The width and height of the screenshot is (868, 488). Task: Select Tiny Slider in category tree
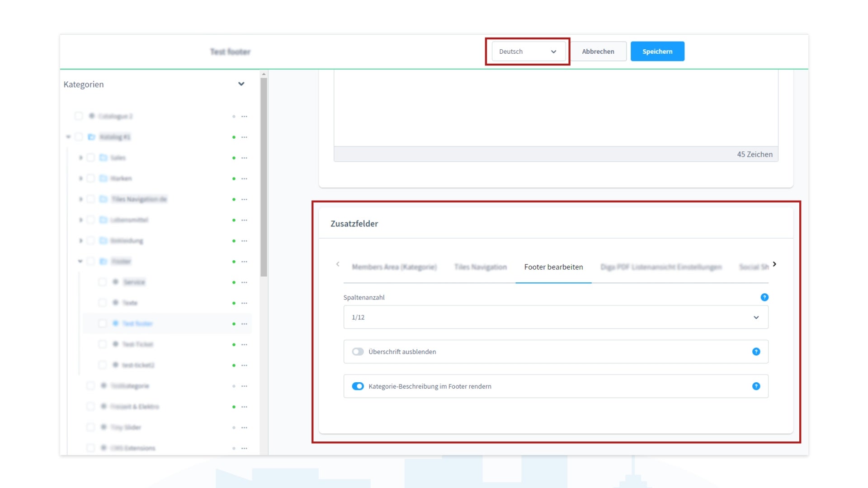coord(126,427)
